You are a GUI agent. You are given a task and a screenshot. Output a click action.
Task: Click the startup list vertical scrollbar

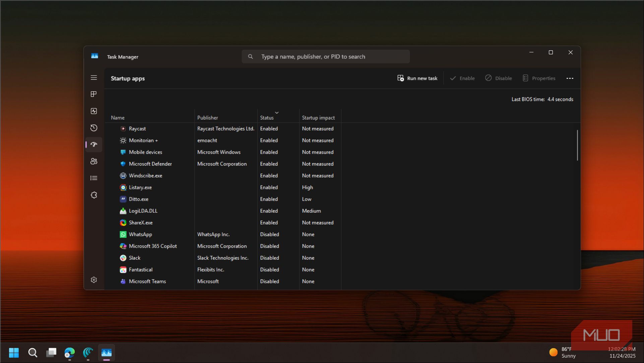point(577,145)
